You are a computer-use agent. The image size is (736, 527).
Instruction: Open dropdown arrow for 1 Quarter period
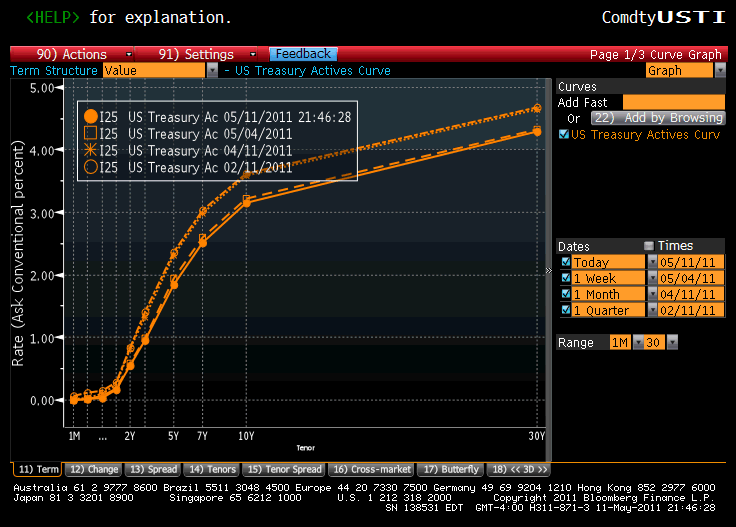(652, 310)
